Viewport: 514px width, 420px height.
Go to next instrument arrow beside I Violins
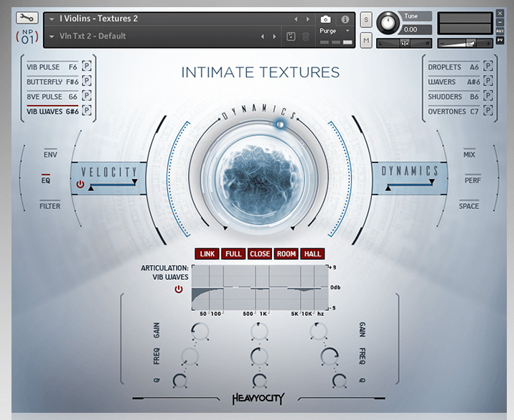click(x=307, y=19)
